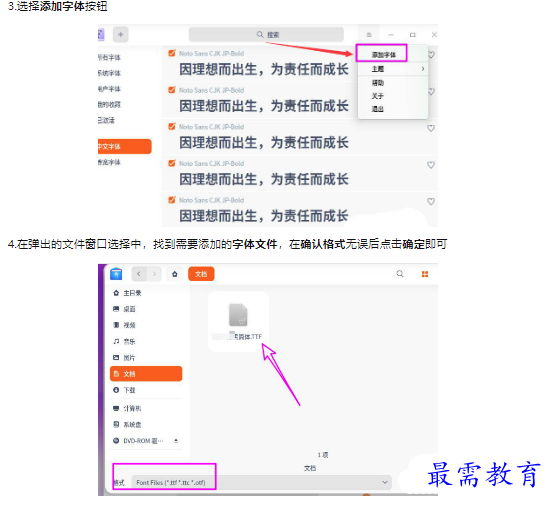Select the highlighted 文档 sidebar entry
Viewport: 549px width, 506px height.
pyautogui.click(x=146, y=374)
